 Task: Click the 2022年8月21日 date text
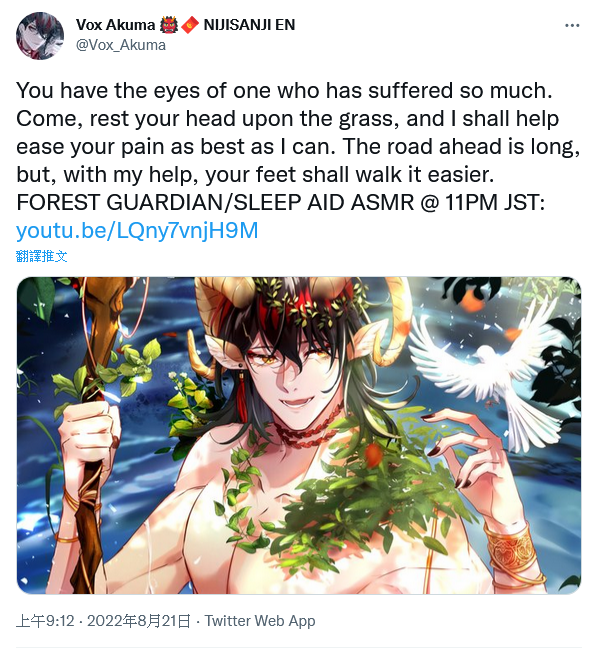tap(139, 621)
